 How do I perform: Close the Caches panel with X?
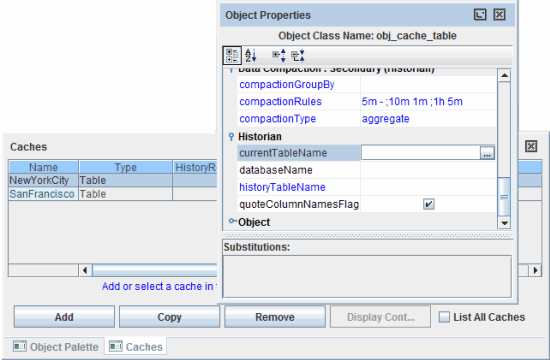click(x=531, y=146)
